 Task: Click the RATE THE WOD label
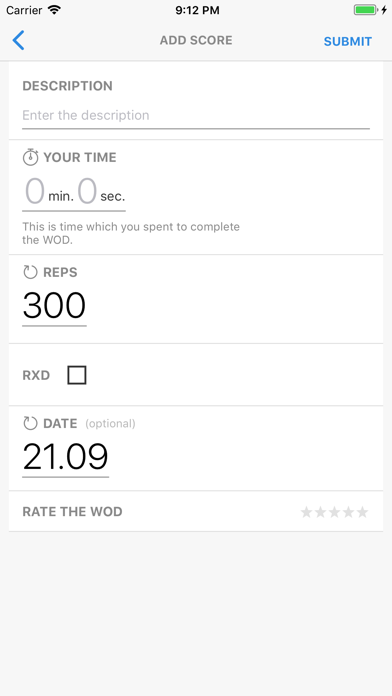tap(72, 512)
